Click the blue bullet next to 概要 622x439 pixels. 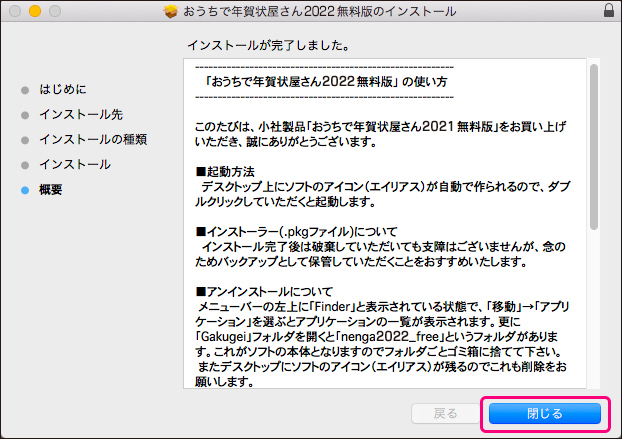tap(25, 190)
